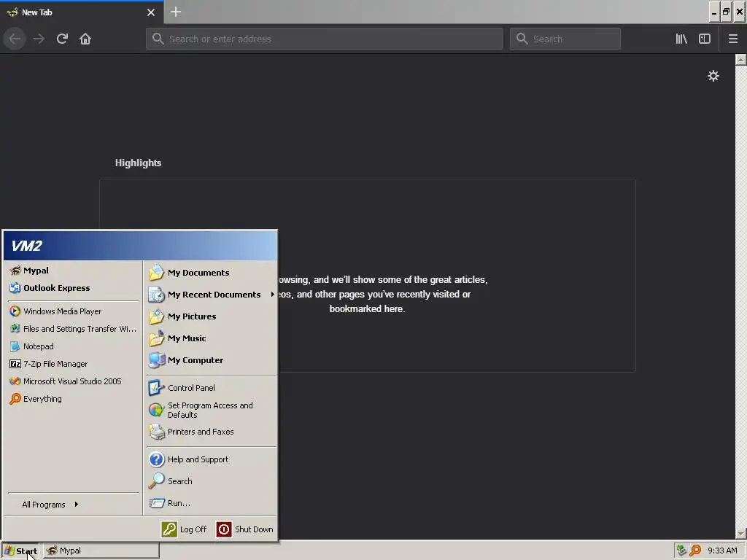Image resolution: width=747 pixels, height=560 pixels.
Task: Click scrollbar up arrow
Action: click(740, 60)
